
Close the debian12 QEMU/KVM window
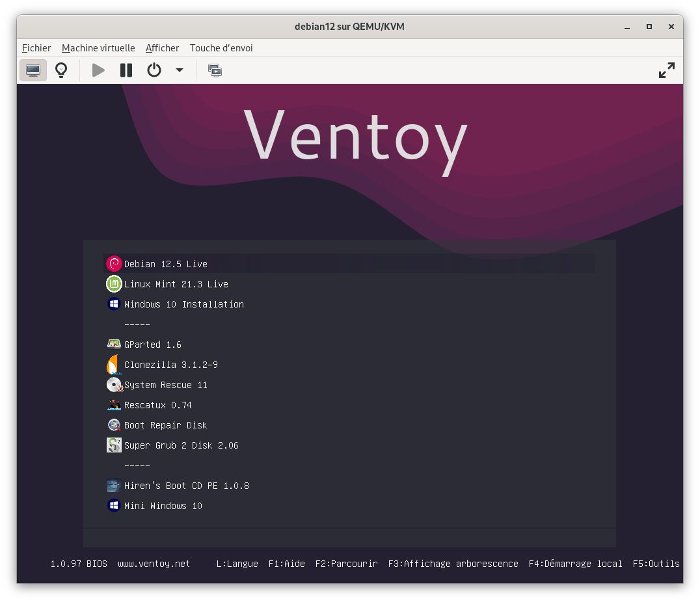click(671, 27)
